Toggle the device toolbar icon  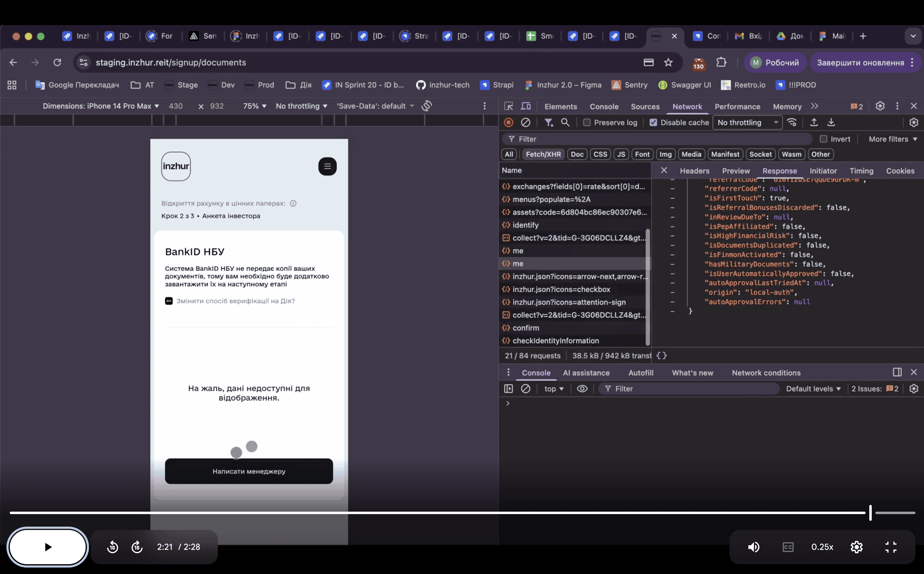click(x=526, y=106)
